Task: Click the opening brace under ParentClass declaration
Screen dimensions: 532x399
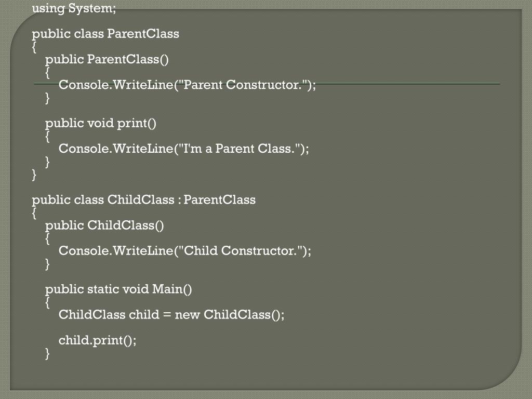Action: point(34,47)
